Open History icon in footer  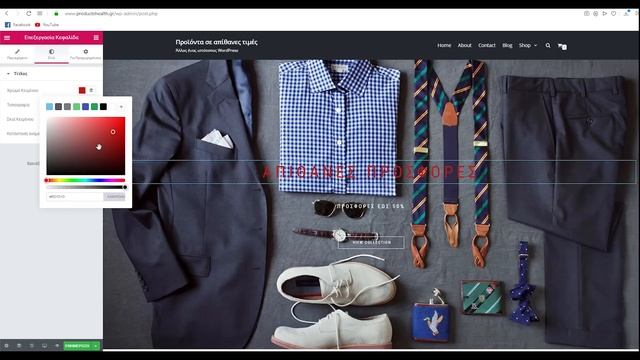tap(31, 346)
